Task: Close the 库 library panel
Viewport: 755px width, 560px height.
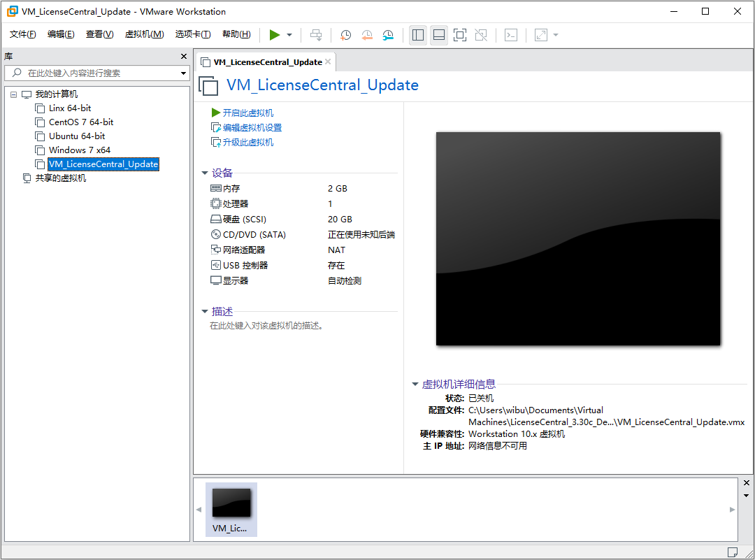Action: [x=183, y=57]
